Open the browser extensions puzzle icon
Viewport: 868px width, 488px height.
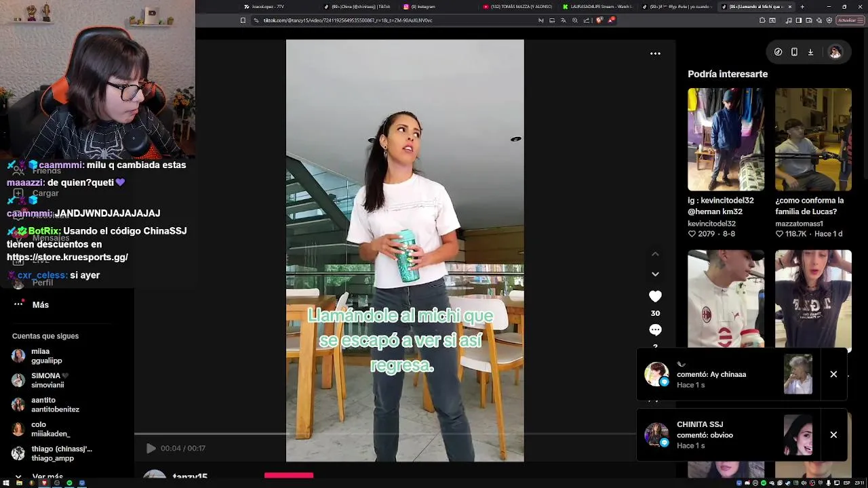762,20
